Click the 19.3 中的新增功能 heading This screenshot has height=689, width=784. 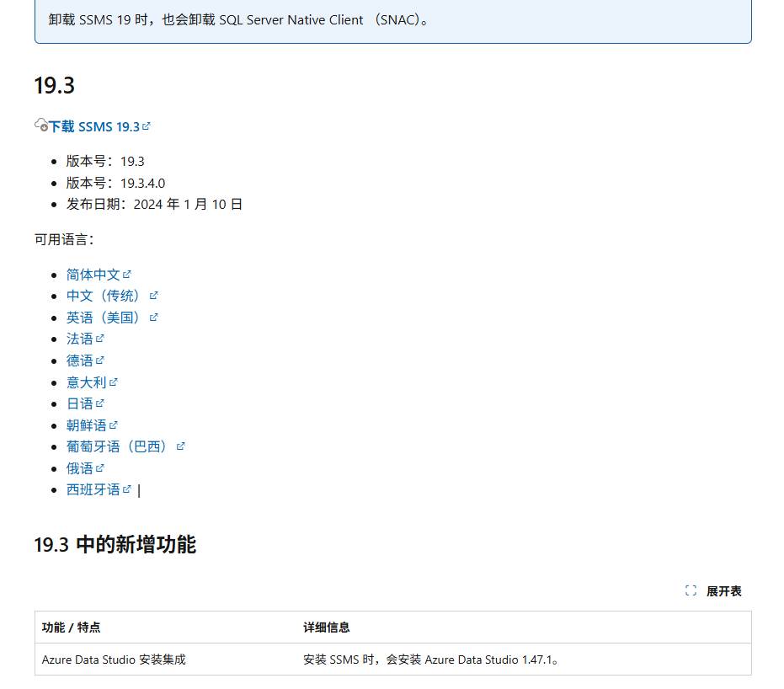115,545
